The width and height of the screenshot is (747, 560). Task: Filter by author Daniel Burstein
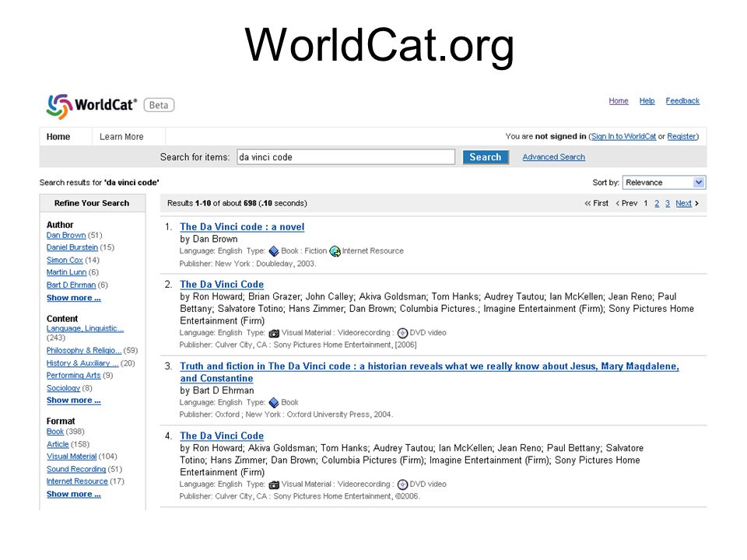(72, 247)
